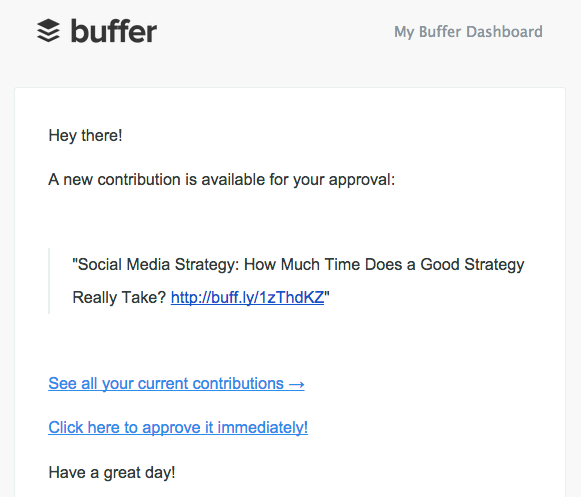The image size is (581, 497).
Task: Click the arrow after "current contributions"
Action: tap(296, 384)
